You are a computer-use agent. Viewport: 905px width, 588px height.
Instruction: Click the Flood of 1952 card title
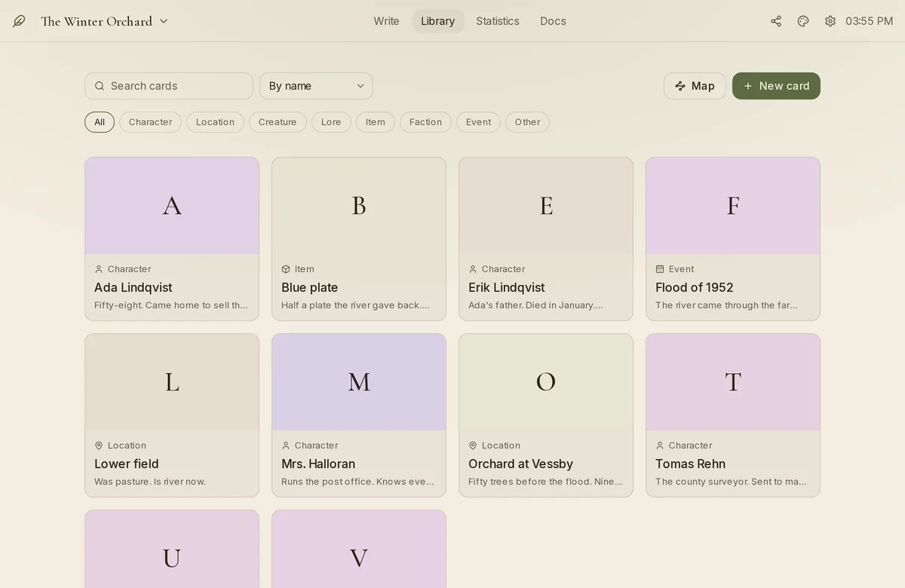[695, 287]
